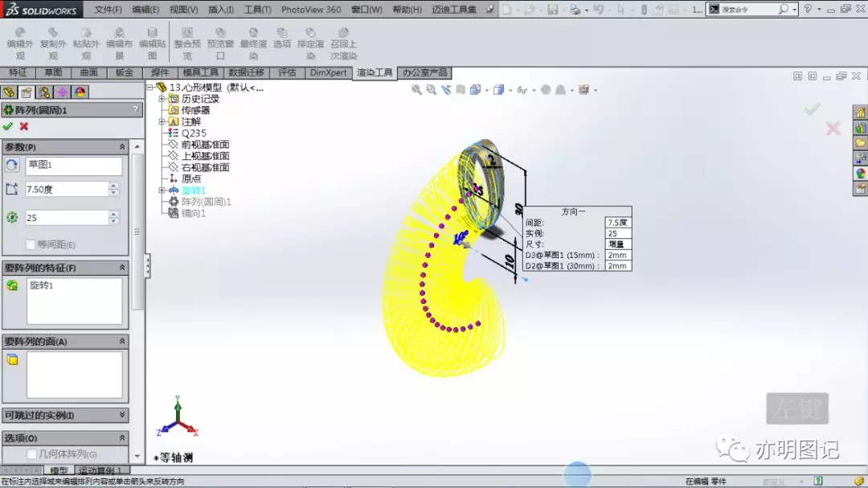The image size is (868, 488).
Task: Click the 右视基准面 plane in the tree
Action: click(x=205, y=167)
